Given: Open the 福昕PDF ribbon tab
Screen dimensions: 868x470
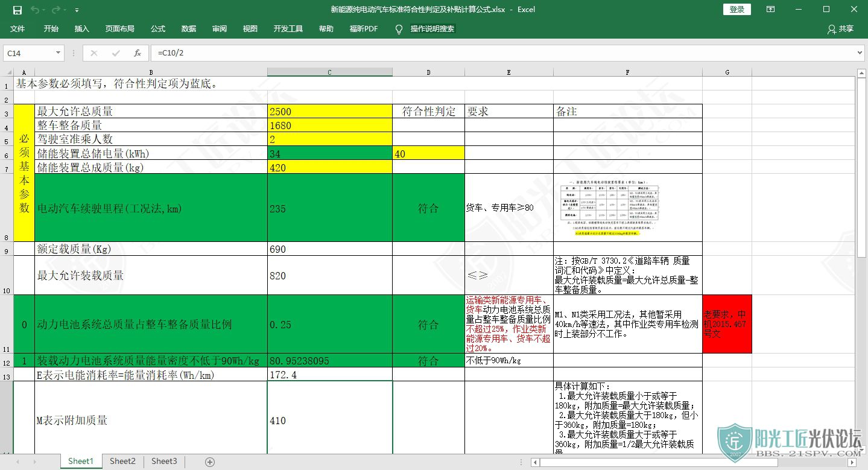Looking at the screenshot, I should [364, 29].
